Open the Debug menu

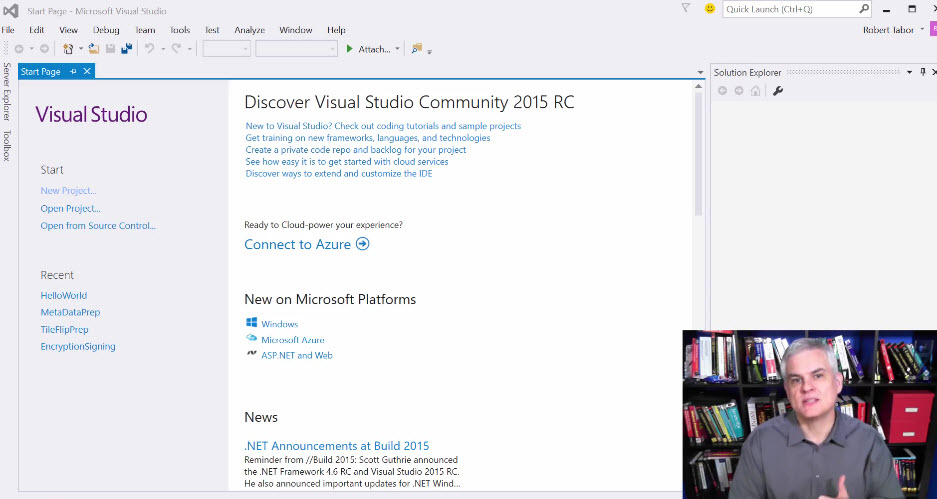click(106, 30)
